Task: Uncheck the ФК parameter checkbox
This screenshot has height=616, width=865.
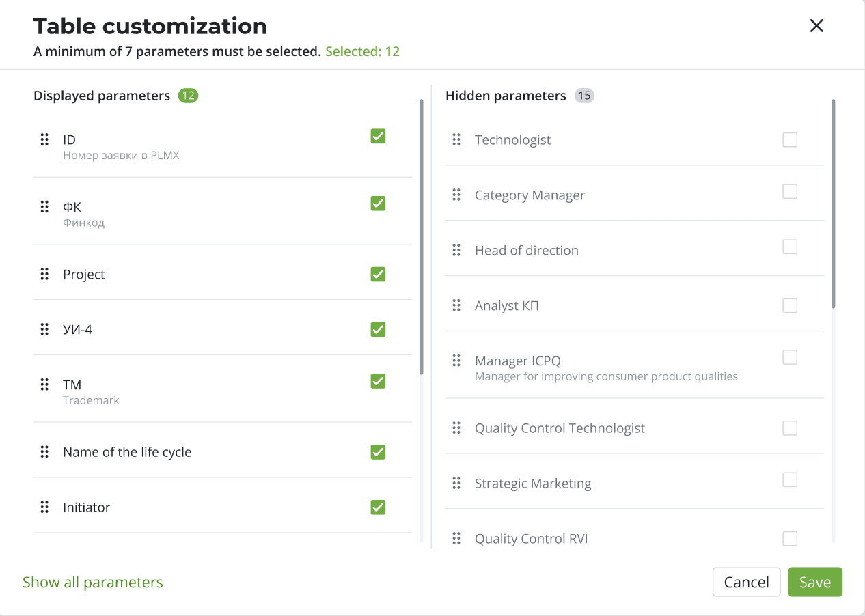Action: point(378,204)
